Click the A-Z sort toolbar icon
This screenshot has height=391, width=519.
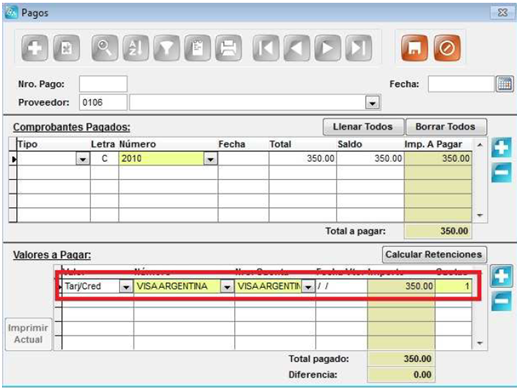pos(136,48)
